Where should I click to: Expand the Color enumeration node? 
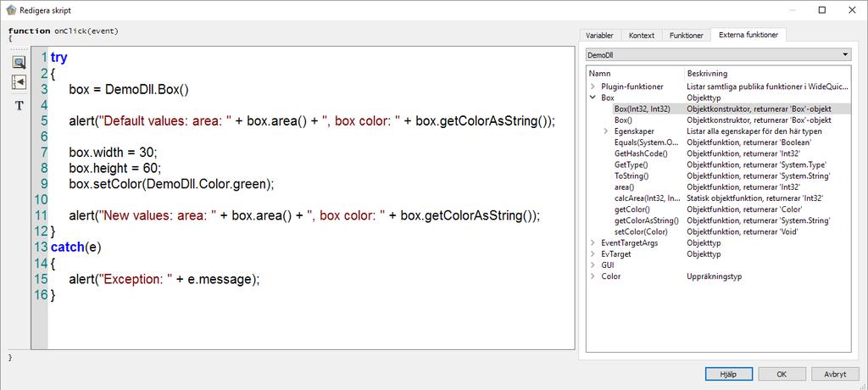pyautogui.click(x=593, y=276)
